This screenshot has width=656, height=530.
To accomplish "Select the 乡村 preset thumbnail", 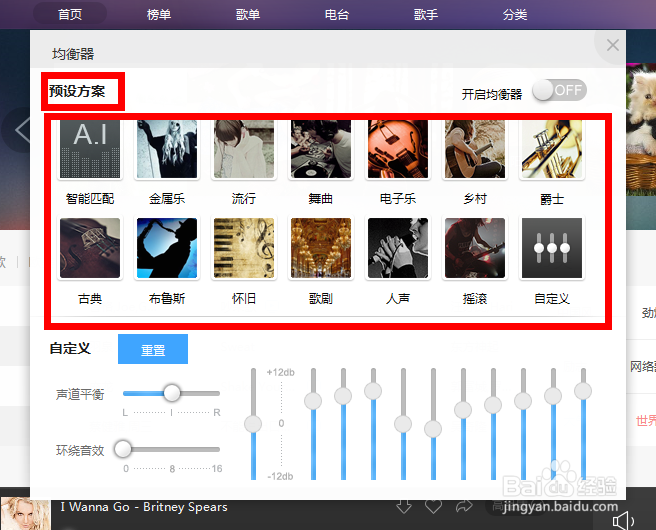I will pos(475,149).
